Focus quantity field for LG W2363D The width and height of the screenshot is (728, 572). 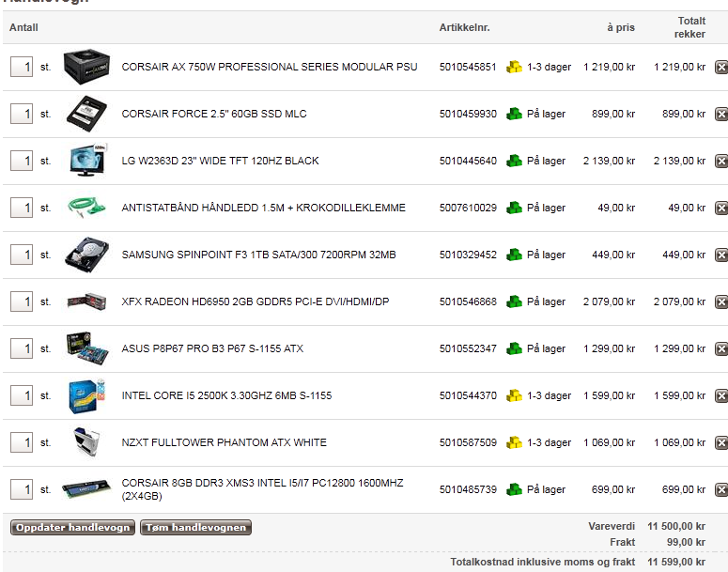click(x=22, y=161)
